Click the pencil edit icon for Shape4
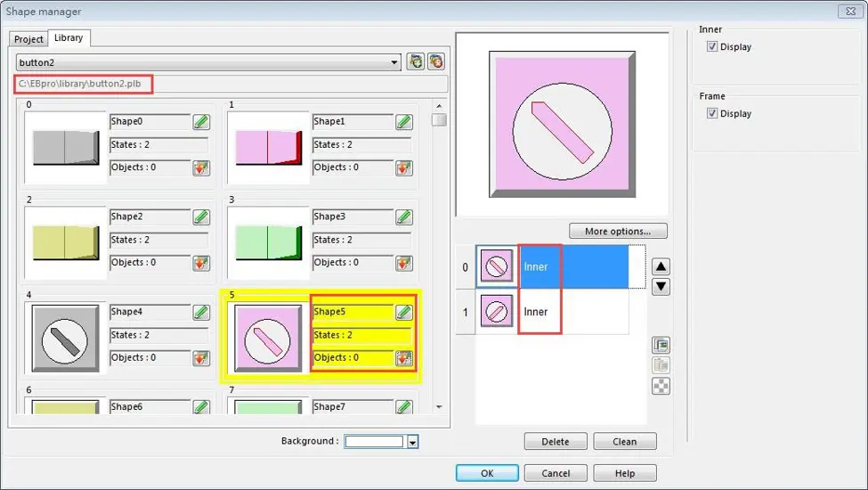868x490 pixels. click(x=201, y=312)
